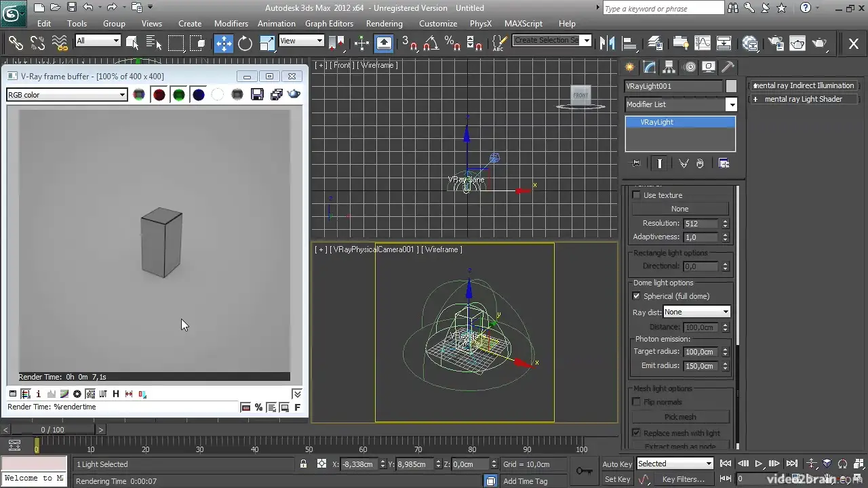Click the FRONT ViewCube in Front viewport
The height and width of the screenshot is (488, 868).
point(580,95)
